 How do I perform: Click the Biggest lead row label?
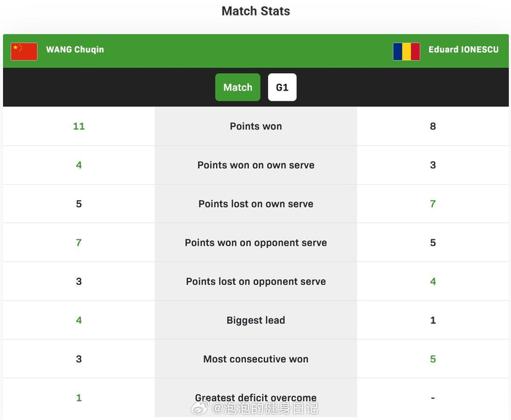click(255, 320)
